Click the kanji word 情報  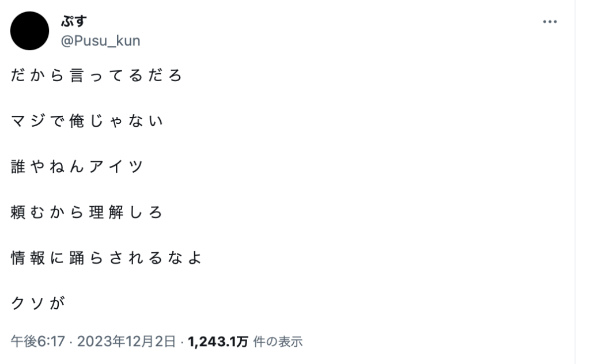(x=27, y=257)
